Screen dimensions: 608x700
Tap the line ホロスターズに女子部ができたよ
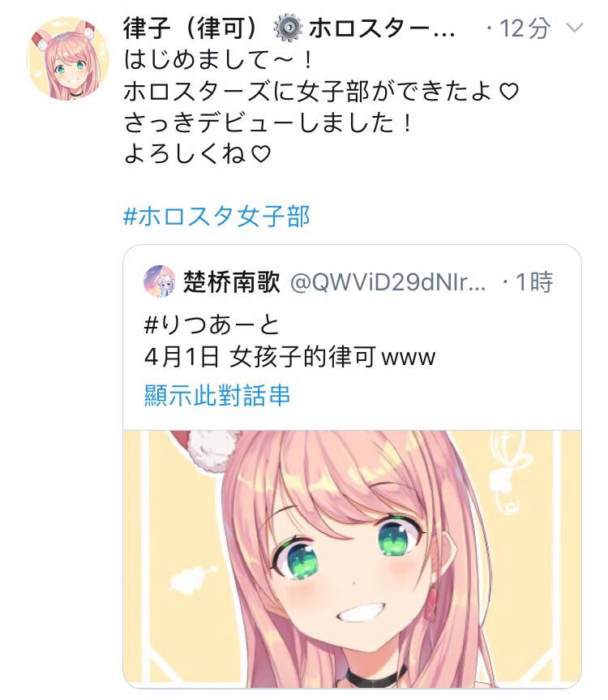click(321, 92)
